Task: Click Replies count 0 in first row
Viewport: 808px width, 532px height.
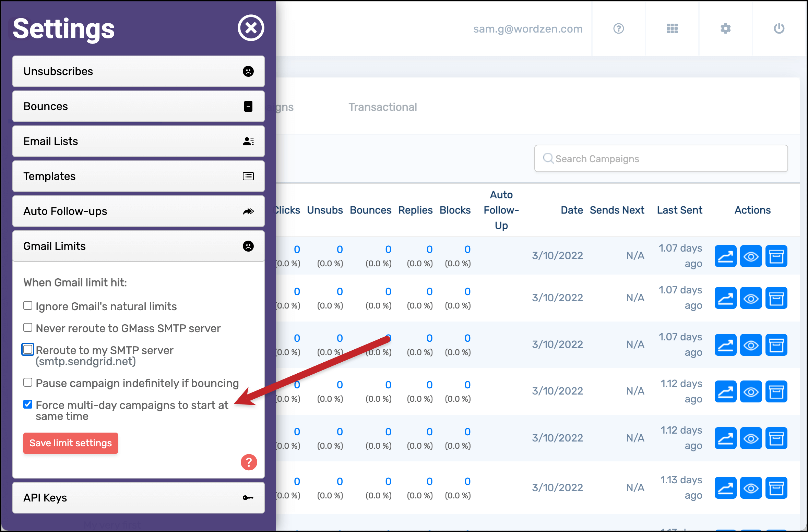Action: pos(429,249)
